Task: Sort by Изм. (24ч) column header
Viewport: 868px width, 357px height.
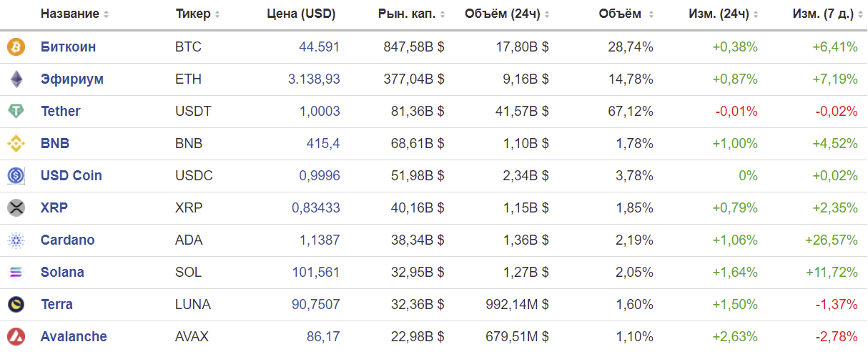Action: [724, 14]
